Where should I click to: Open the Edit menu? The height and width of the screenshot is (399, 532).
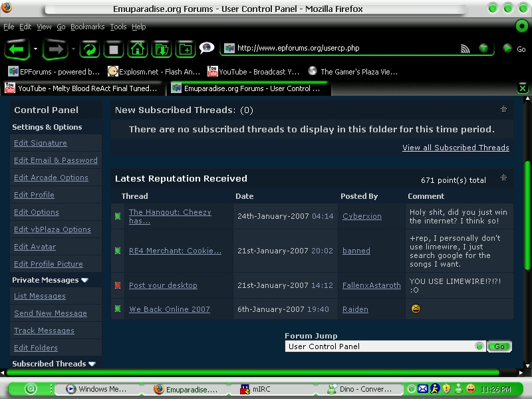click(x=25, y=27)
